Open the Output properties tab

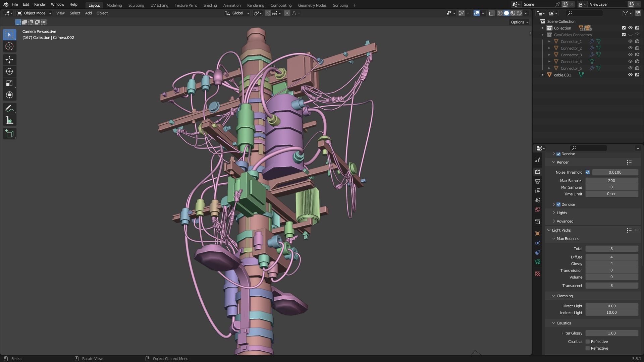(538, 181)
